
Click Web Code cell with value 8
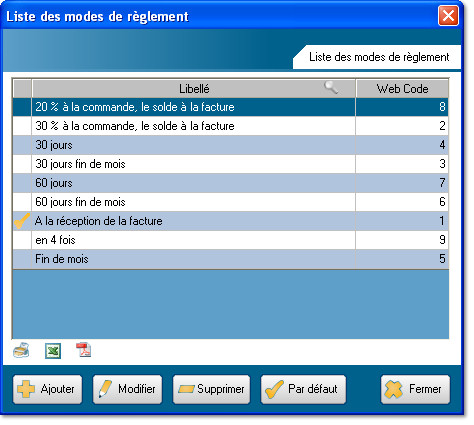pyautogui.click(x=402, y=107)
